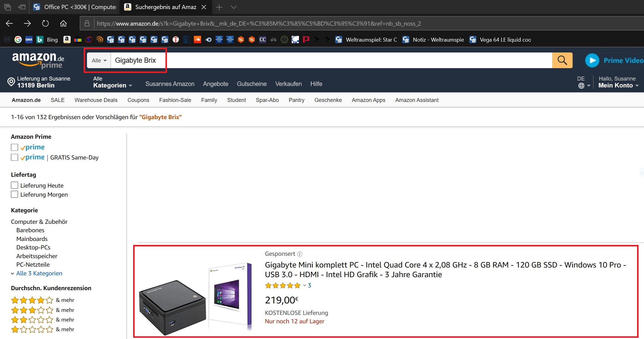The width and height of the screenshot is (644, 339).
Task: Open the browser home page icon
Action: coord(63,24)
